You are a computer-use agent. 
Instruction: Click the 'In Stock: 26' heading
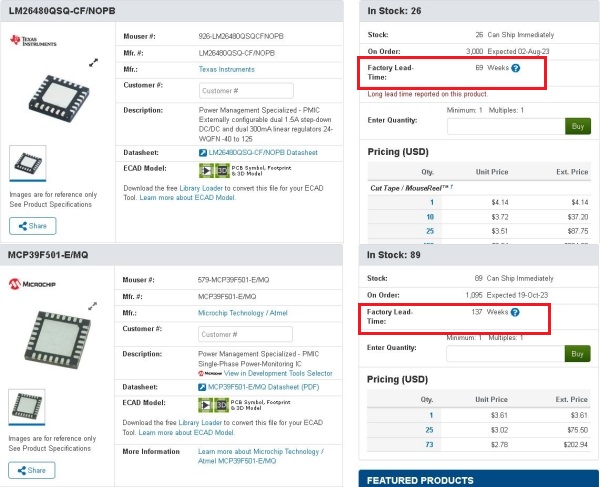tap(394, 11)
